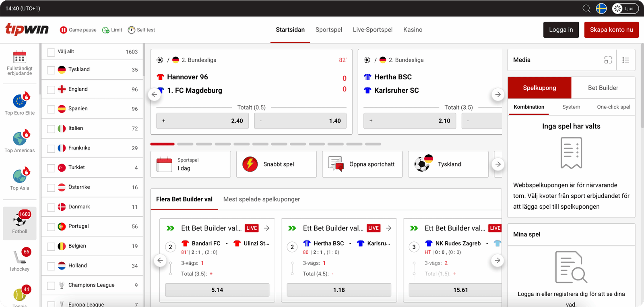Open Live-Sportspel in main navigation
Image resolution: width=644 pixels, height=307 pixels.
point(372,30)
